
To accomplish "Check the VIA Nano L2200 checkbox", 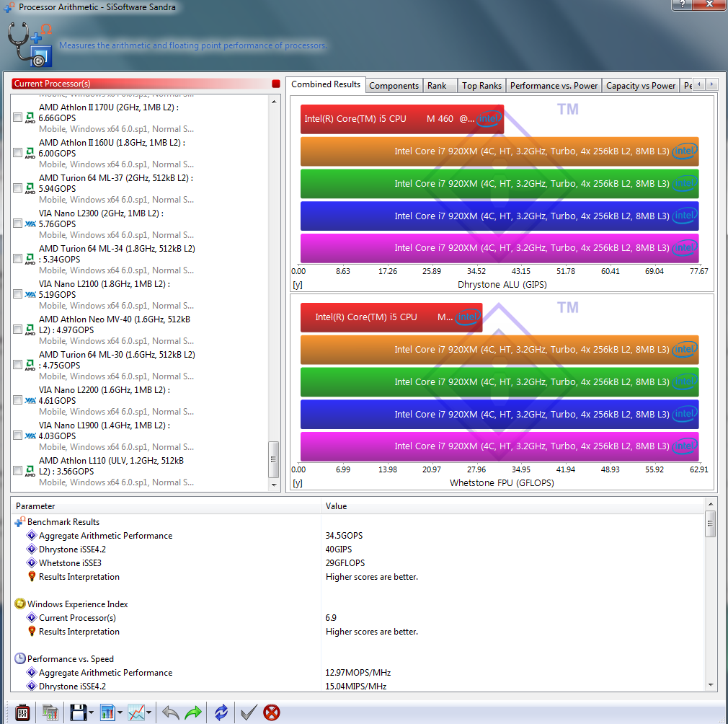I will (17, 399).
